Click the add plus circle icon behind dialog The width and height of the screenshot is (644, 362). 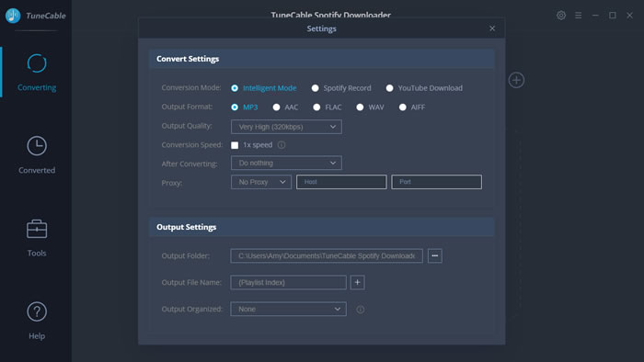[x=516, y=80]
